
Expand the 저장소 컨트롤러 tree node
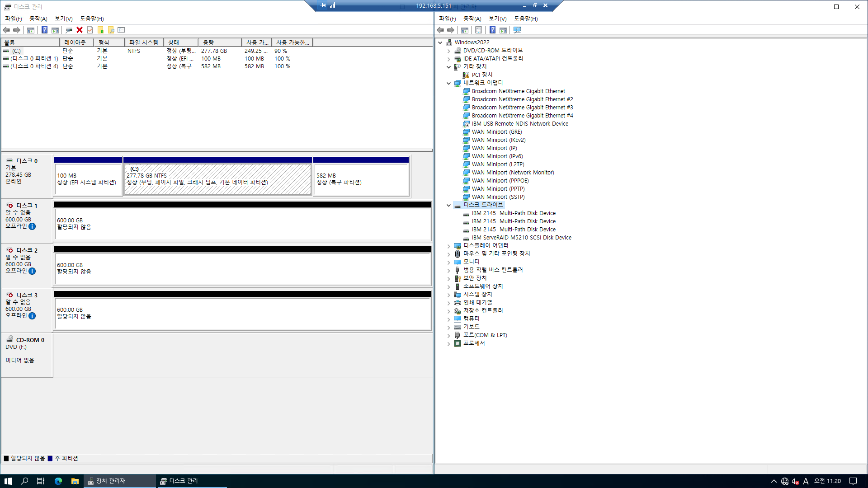pyautogui.click(x=448, y=311)
